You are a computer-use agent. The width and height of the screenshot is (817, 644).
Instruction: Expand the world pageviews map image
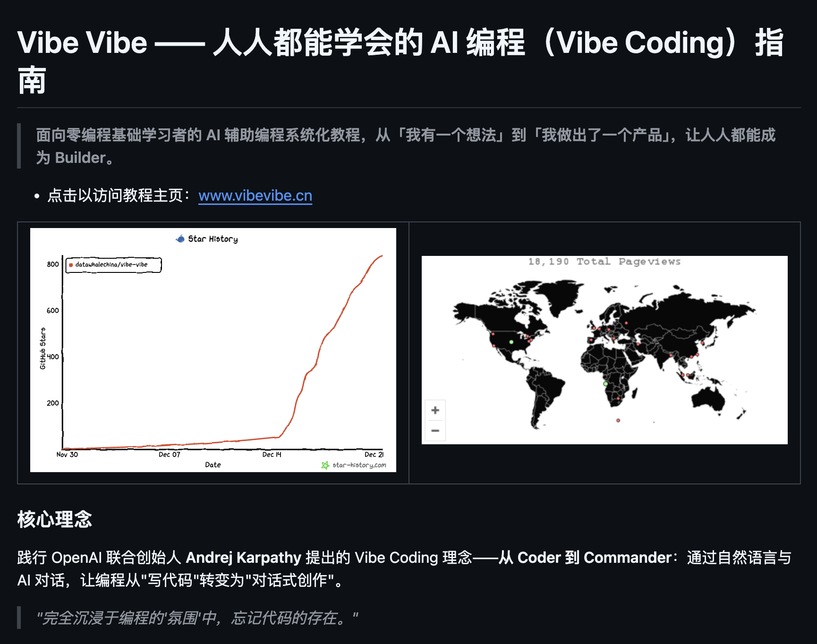[604, 348]
